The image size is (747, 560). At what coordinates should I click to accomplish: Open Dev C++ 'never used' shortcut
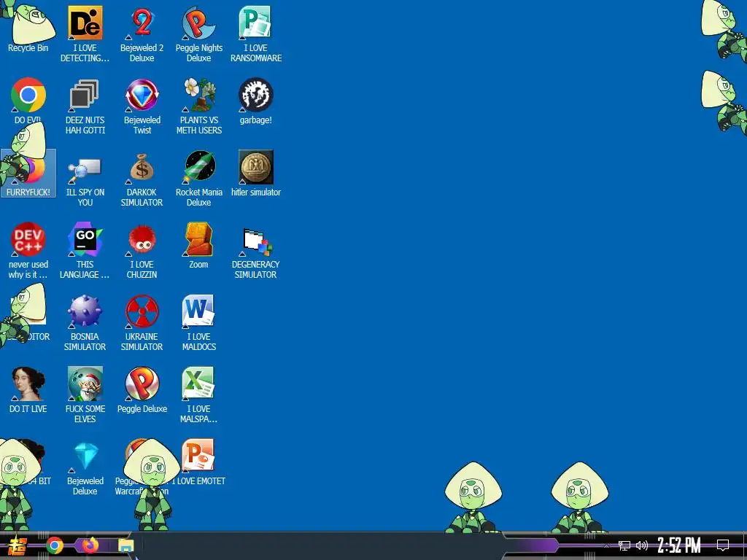[28, 250]
